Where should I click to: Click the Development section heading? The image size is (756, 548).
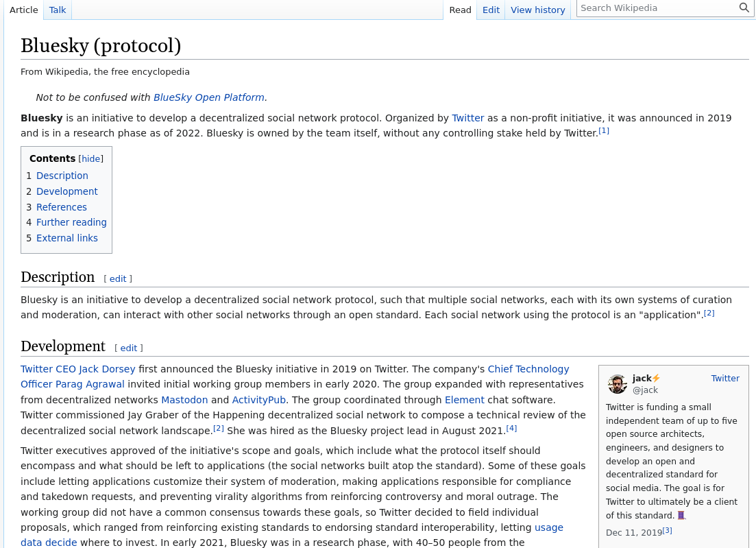62,346
